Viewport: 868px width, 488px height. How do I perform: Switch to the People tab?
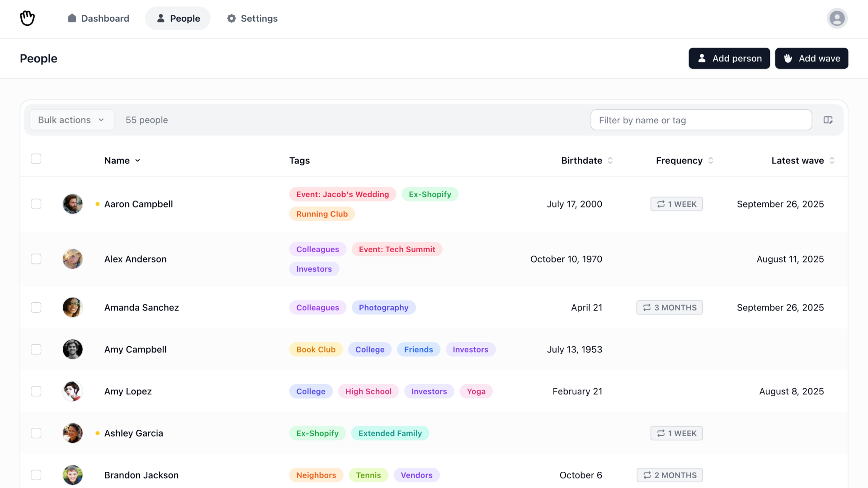point(177,18)
